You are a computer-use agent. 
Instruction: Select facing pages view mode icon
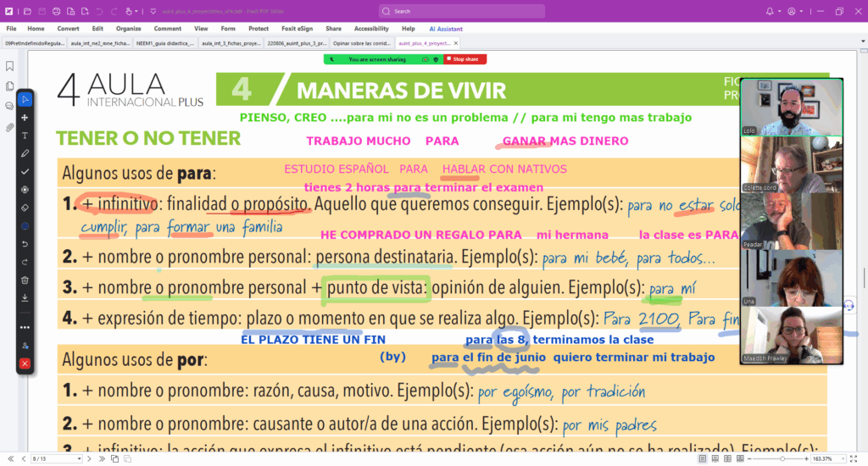(728, 459)
